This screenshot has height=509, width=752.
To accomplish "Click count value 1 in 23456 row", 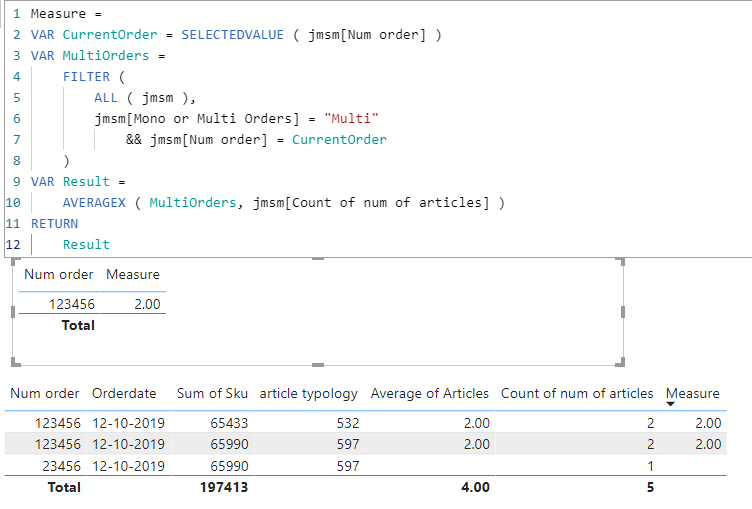I will click(650, 466).
